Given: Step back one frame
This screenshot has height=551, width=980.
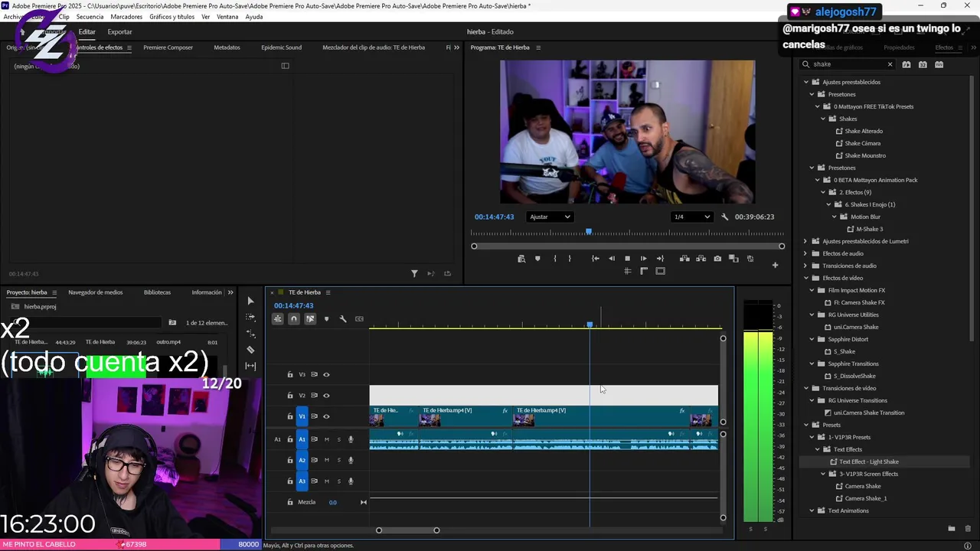Looking at the screenshot, I should pos(611,259).
